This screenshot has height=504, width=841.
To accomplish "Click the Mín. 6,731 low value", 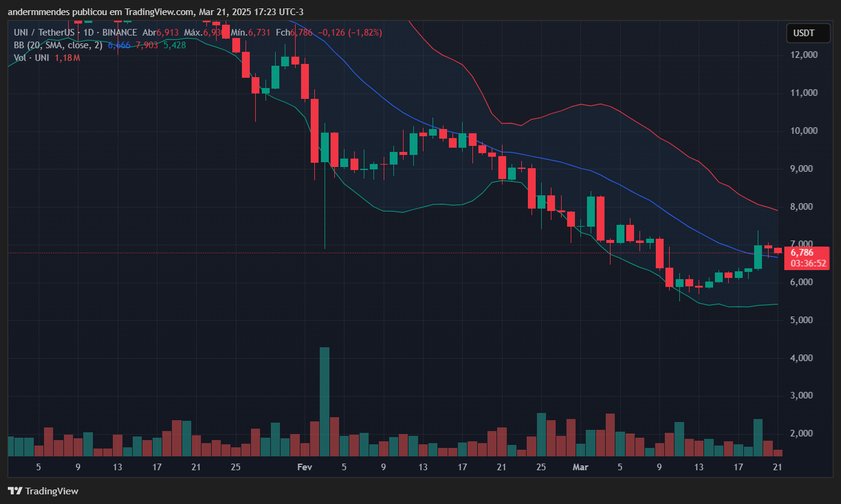I will coord(250,33).
